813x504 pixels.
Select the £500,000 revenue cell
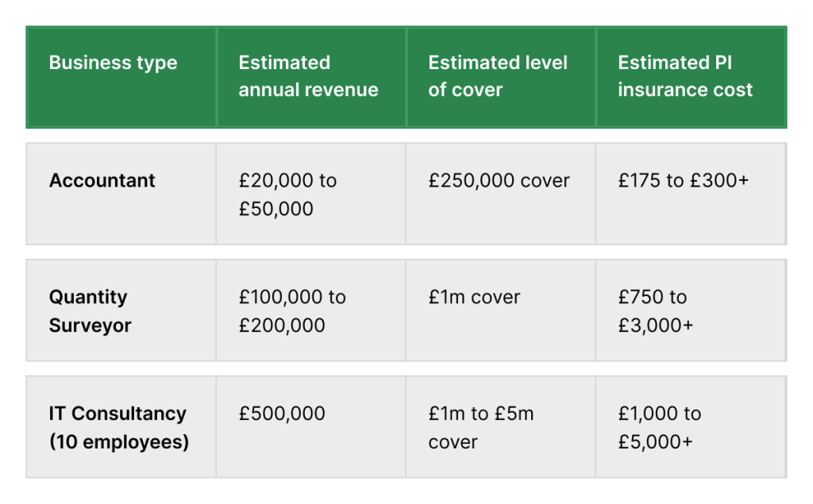(282, 414)
